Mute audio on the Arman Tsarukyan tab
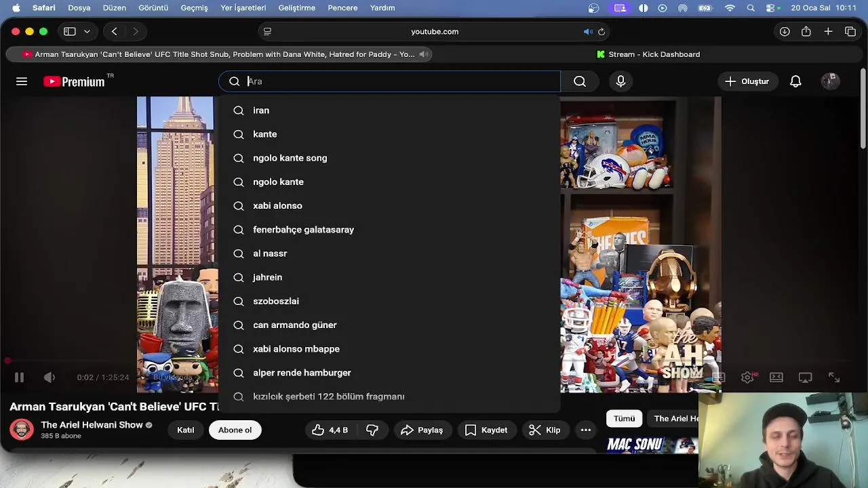This screenshot has height=488, width=868. (x=423, y=54)
